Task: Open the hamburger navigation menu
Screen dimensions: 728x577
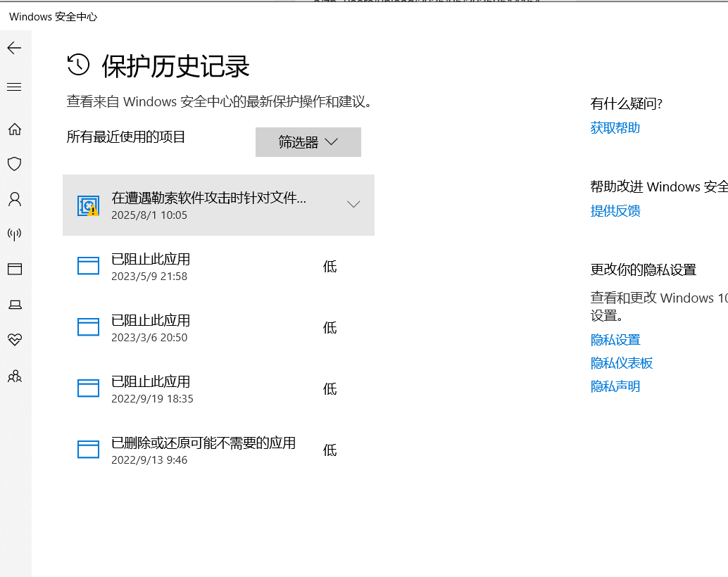Action: coord(14,87)
